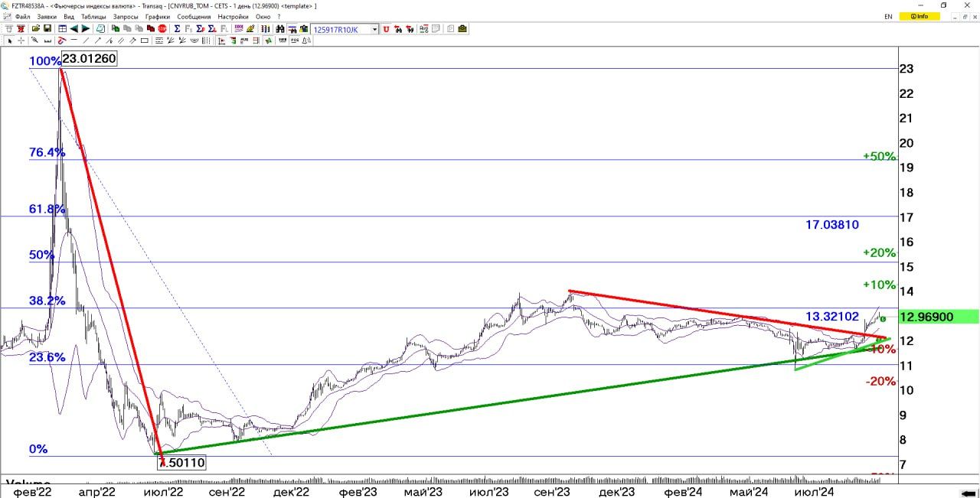This screenshot has width=980, height=498.
Task: Open the Таблицы menu
Action: [x=93, y=16]
